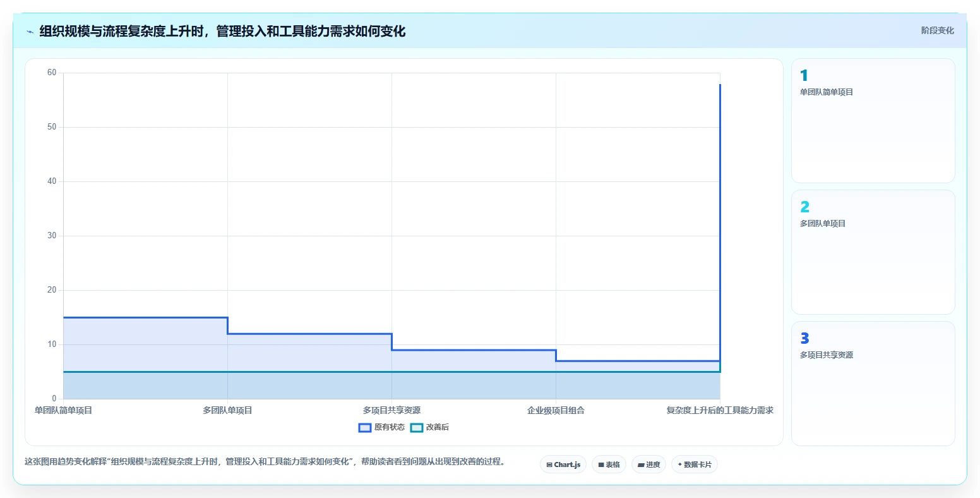Viewport: 980px width, 498px height.
Task: Click the 单团队简单项目 x-axis label
Action: [63, 411]
